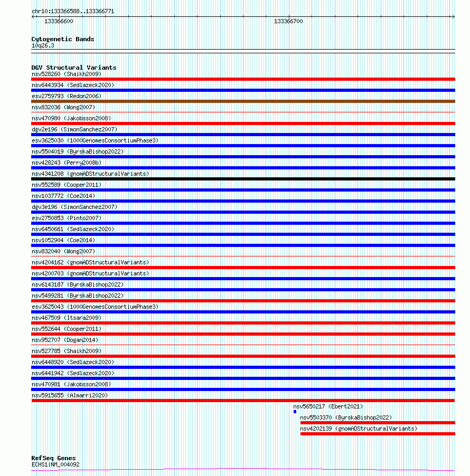Screen dimensions: 470x476
Task: Click nsv6441942 (Sedlazeck2020) label
Action: (73, 373)
